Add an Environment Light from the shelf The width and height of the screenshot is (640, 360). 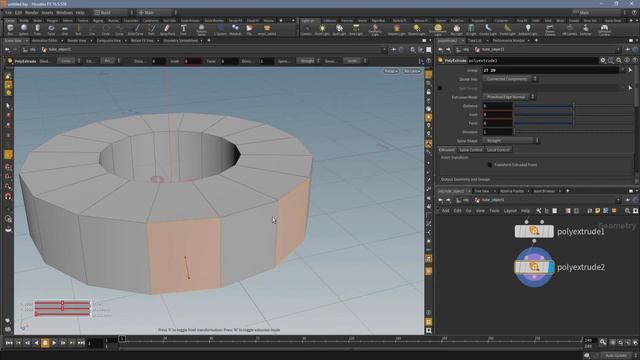click(x=438, y=29)
